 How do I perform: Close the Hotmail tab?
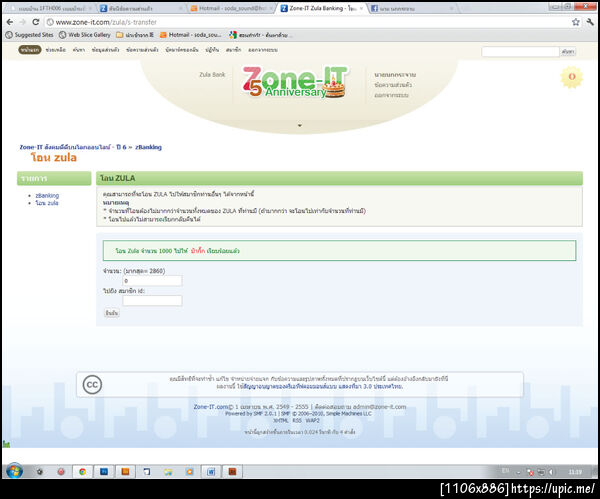coord(271,8)
